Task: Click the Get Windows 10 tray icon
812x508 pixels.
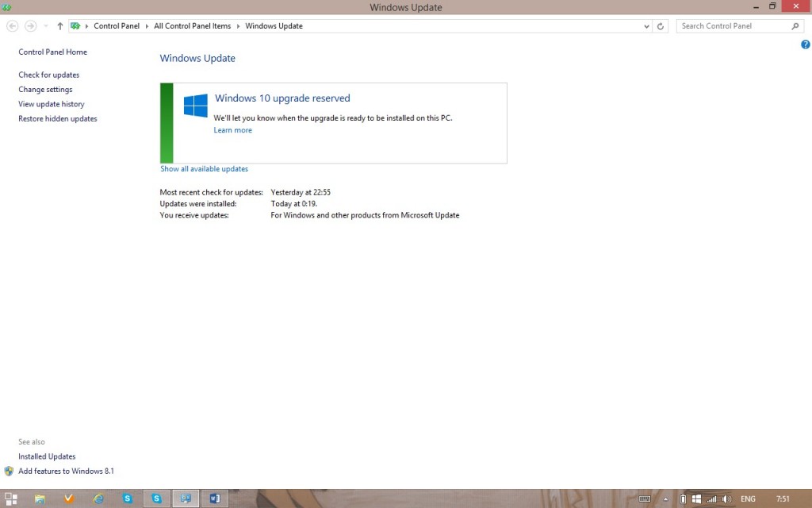Action: [x=696, y=498]
